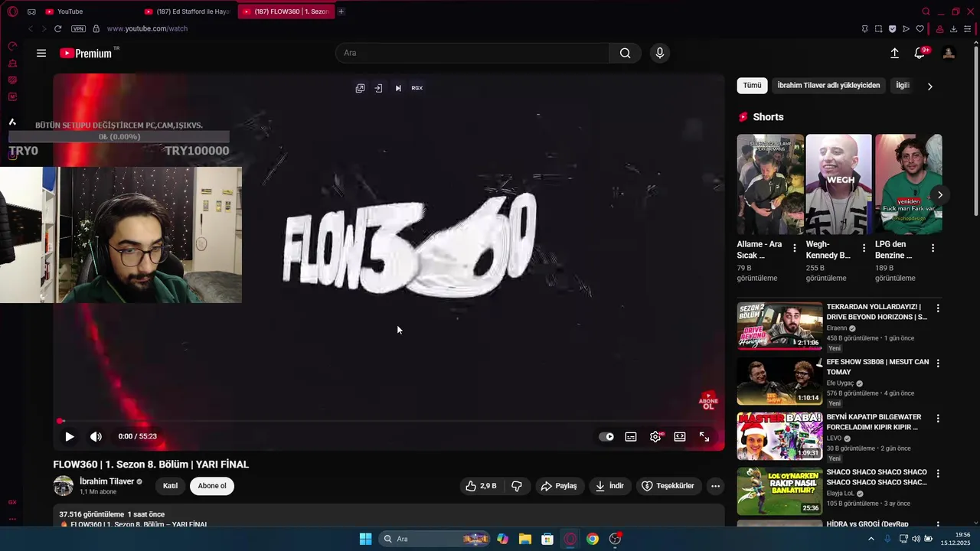The width and height of the screenshot is (980, 551).
Task: Download the video with İndir button
Action: tap(609, 486)
